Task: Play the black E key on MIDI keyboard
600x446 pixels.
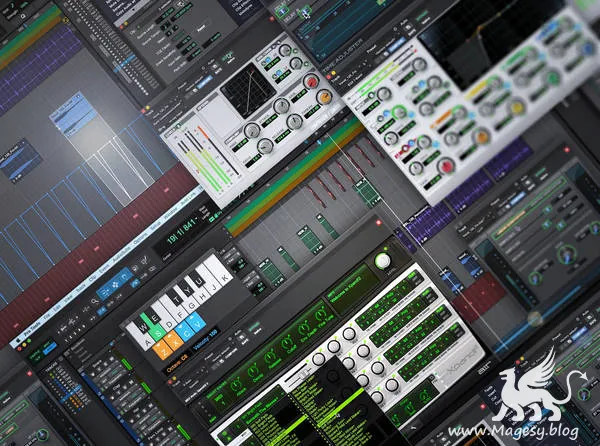Action: [155, 317]
